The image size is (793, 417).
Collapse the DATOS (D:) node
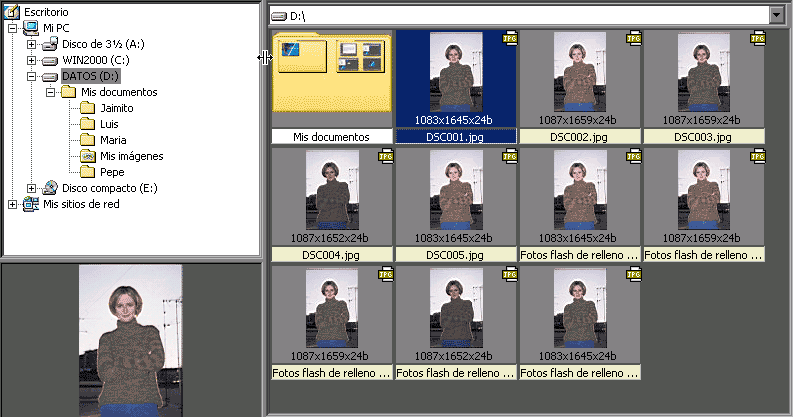tap(31, 76)
